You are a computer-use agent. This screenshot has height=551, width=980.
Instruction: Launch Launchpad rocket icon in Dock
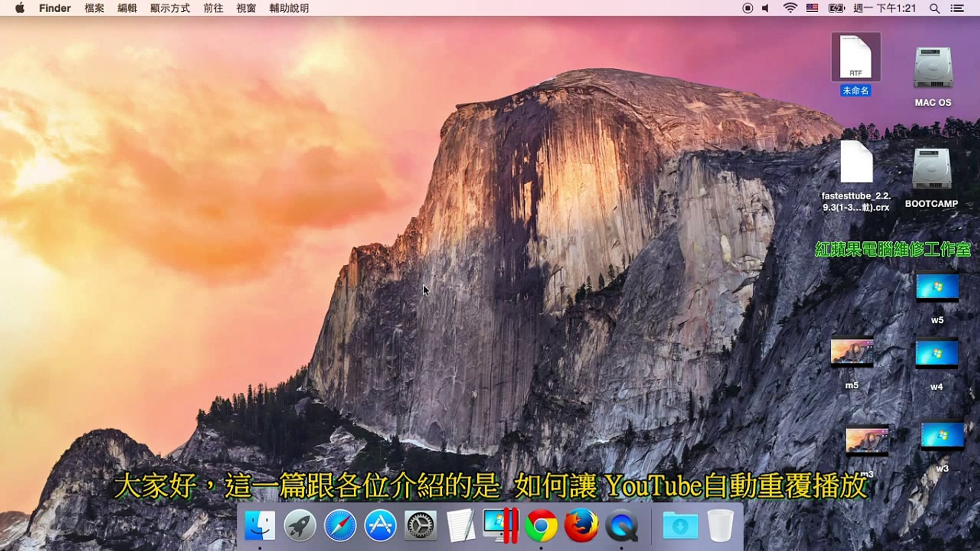point(300,525)
